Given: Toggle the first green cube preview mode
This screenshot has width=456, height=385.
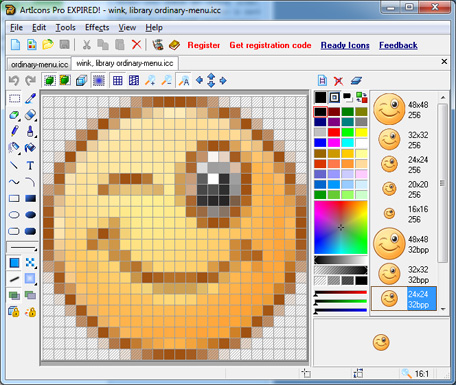Looking at the screenshot, I should pyautogui.click(x=49, y=80).
